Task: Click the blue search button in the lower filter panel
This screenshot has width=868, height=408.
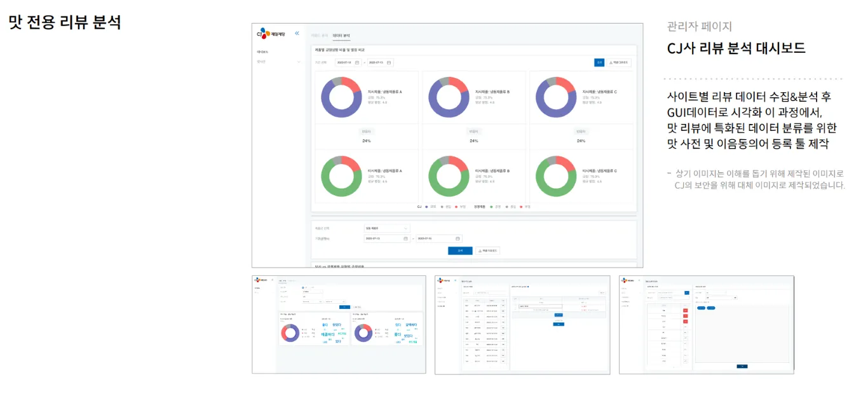Action: [460, 251]
